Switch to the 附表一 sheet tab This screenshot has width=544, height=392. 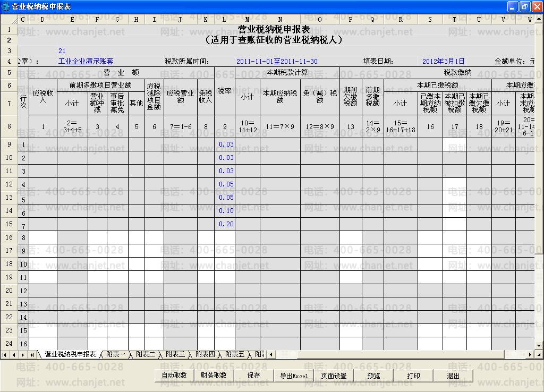click(x=115, y=354)
